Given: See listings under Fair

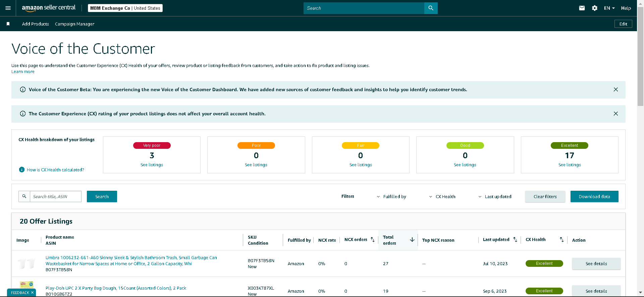Looking at the screenshot, I should (361, 165).
